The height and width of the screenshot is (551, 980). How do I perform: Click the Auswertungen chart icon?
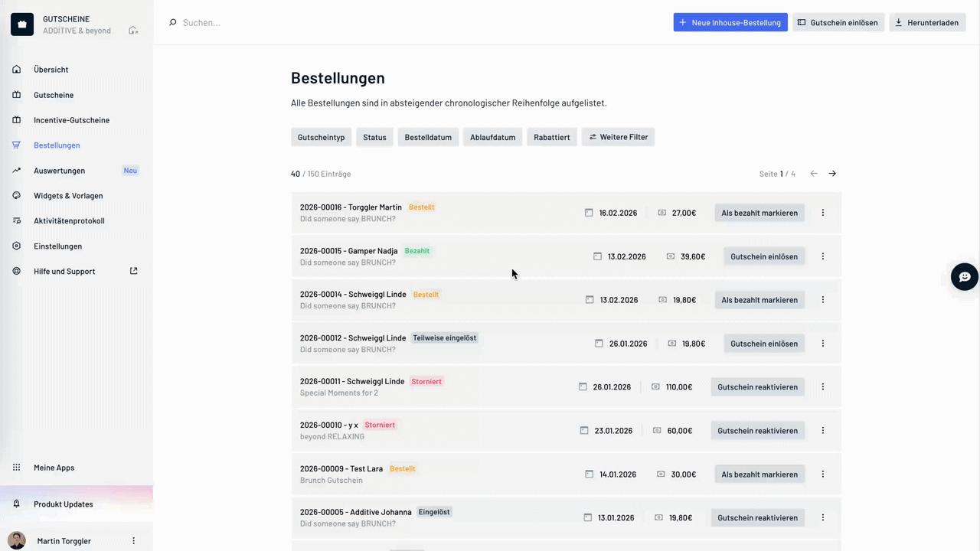click(x=16, y=170)
